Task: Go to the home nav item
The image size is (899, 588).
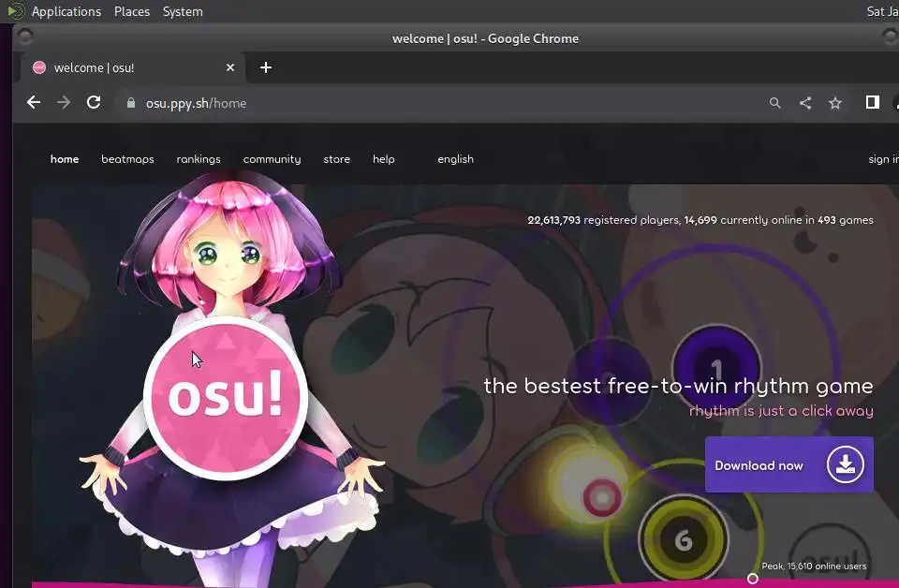Action: (65, 159)
